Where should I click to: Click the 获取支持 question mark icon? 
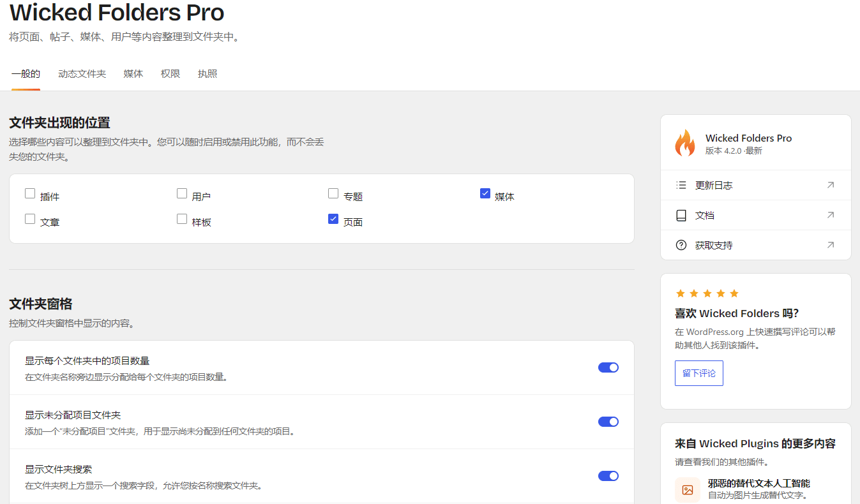click(681, 245)
